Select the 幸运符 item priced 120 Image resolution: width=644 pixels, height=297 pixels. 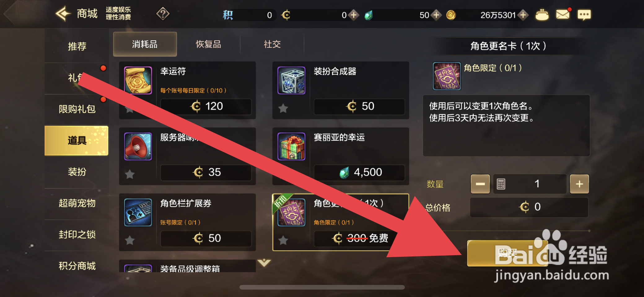[187, 90]
